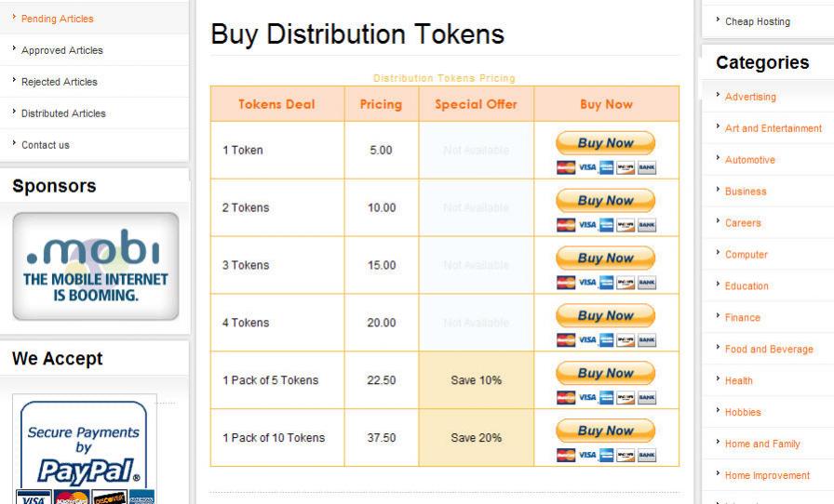Image resolution: width=834 pixels, height=504 pixels.
Task: Click Buy Now for 2 Tokens
Action: [x=605, y=201]
